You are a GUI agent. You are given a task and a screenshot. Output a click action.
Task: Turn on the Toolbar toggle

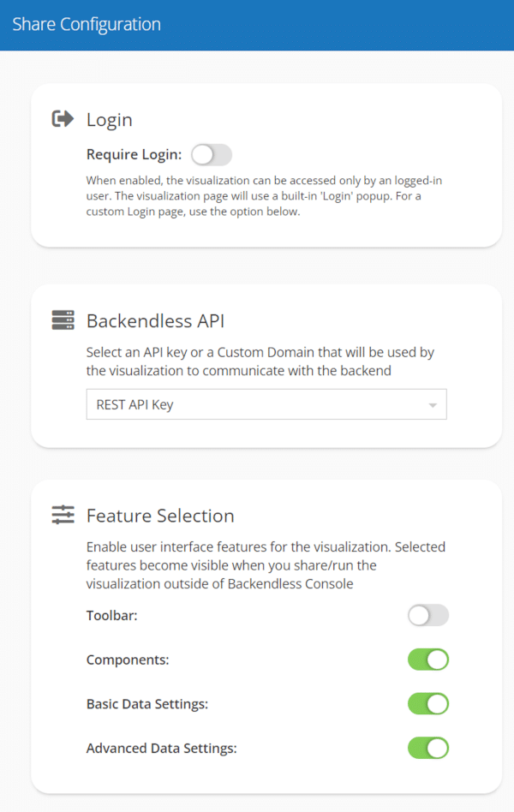[x=428, y=615]
